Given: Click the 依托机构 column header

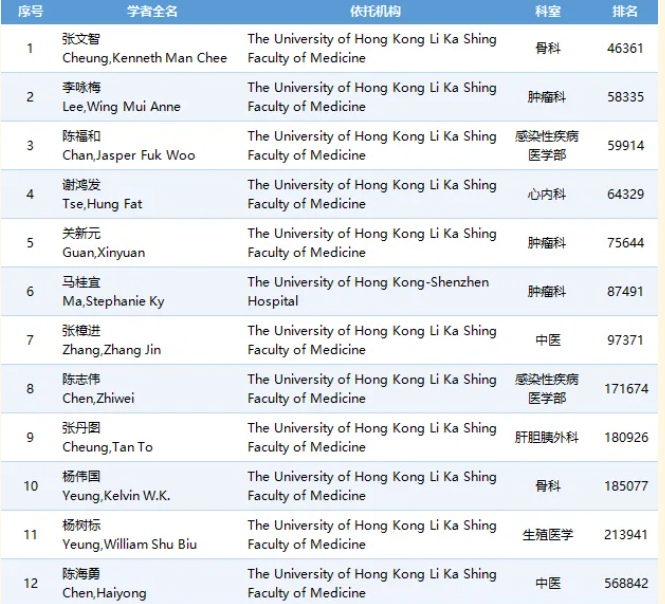Looking at the screenshot, I should 376,11.
